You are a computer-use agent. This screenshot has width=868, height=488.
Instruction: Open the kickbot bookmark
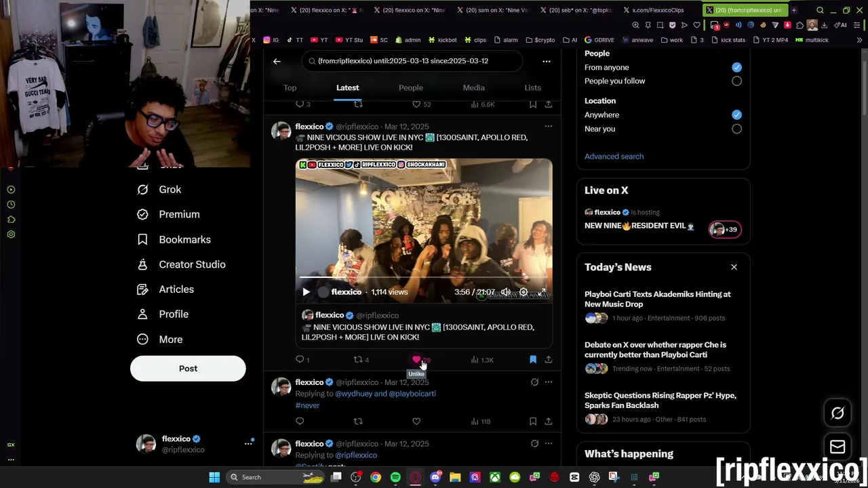coord(442,40)
